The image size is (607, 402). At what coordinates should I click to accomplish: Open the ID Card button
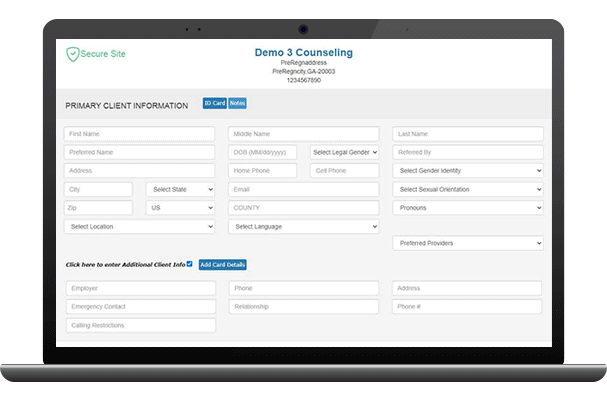[x=214, y=103]
